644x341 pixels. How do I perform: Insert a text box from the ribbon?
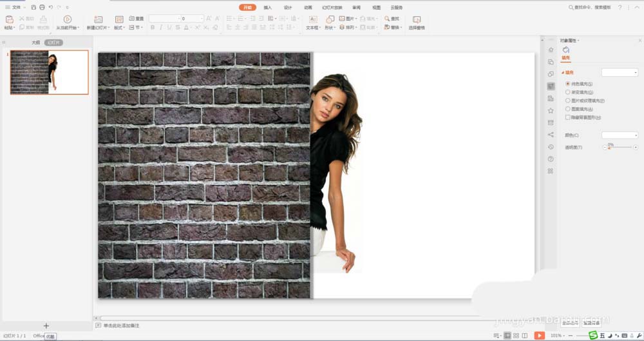click(312, 19)
